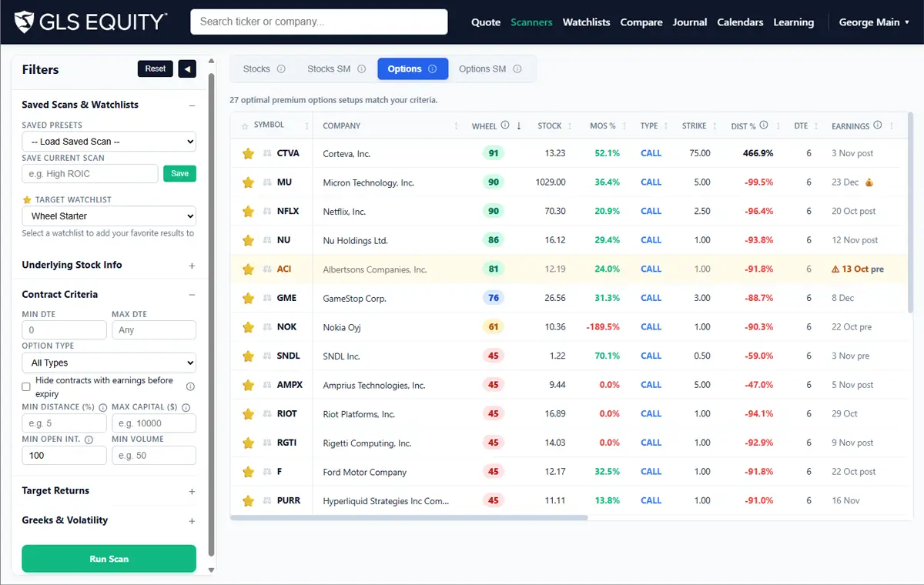Click the info icon on Stocks tab

[x=281, y=69]
